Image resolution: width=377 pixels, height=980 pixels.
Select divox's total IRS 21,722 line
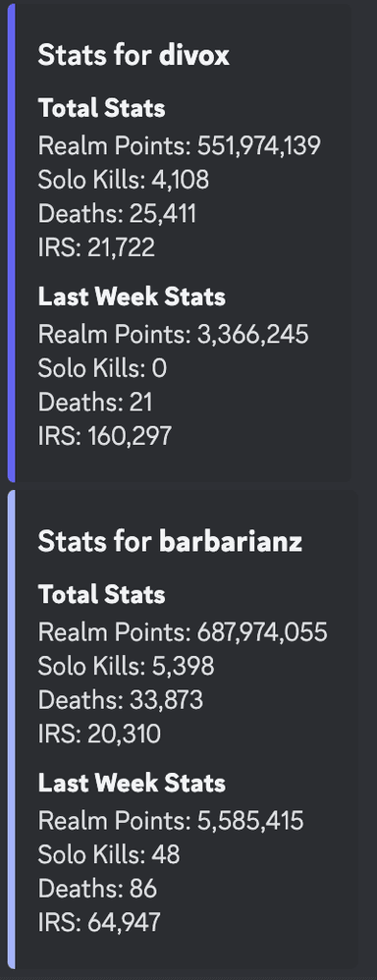coord(96,247)
